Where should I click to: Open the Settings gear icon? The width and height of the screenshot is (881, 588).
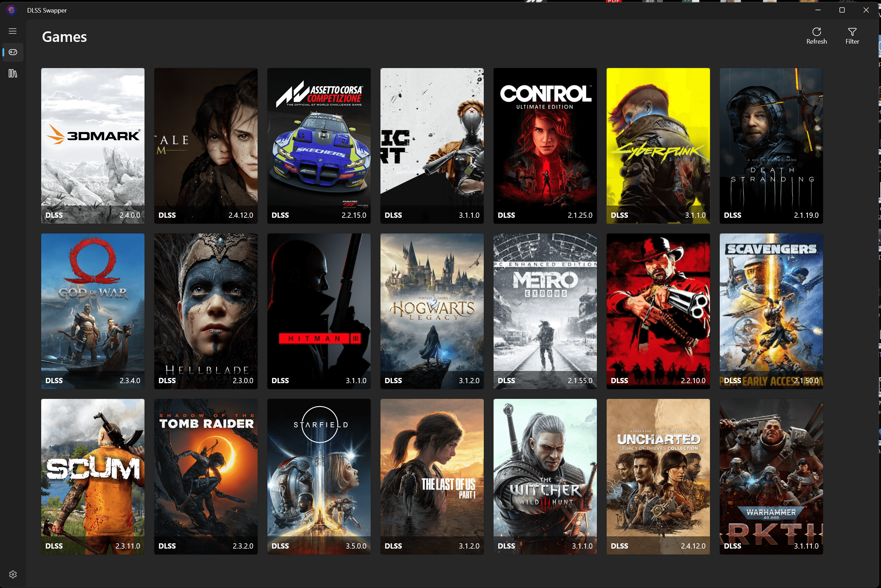(x=13, y=574)
